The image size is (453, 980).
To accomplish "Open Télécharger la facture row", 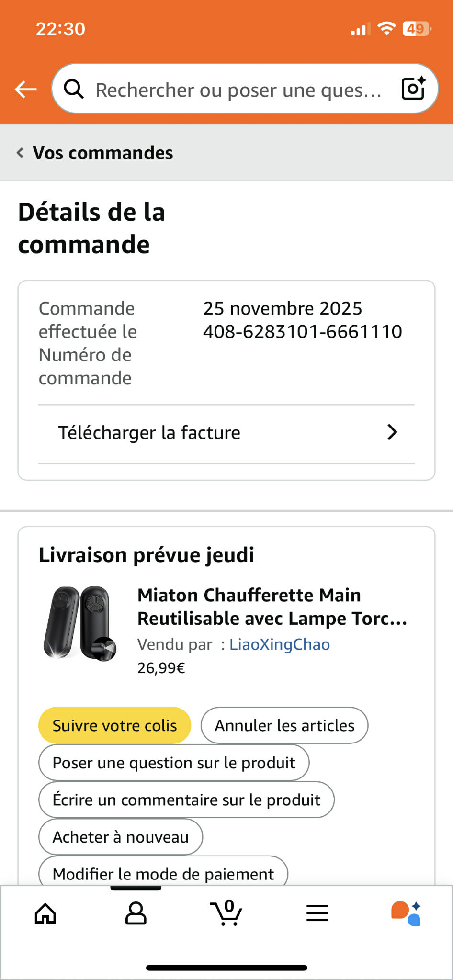I will (x=149, y=433).
